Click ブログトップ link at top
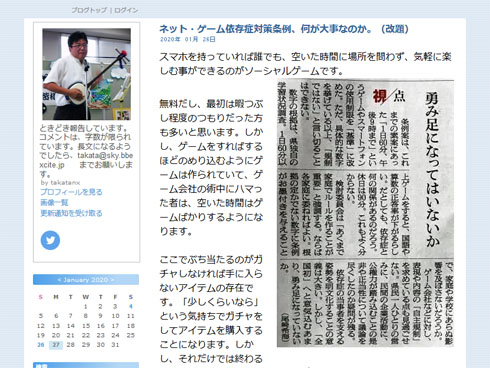 [x=89, y=10]
